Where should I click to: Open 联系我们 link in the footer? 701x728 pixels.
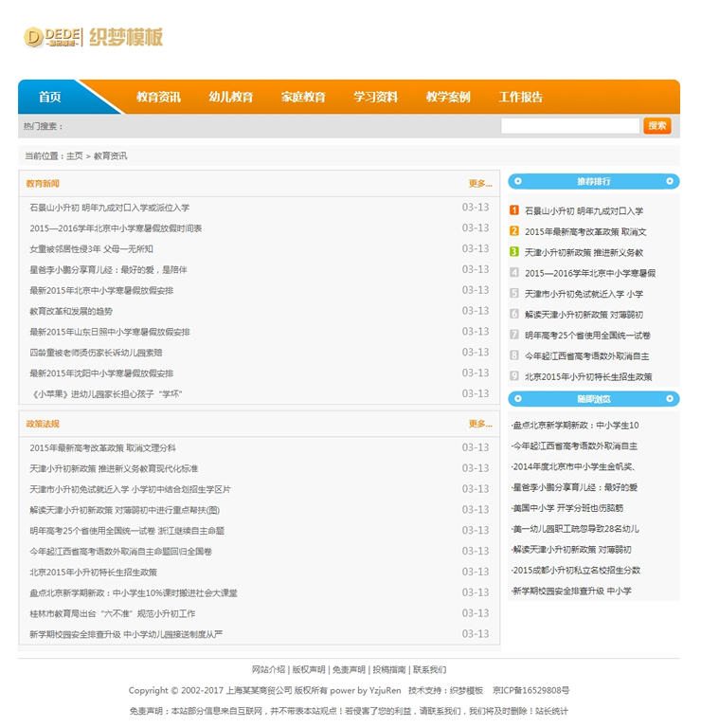429,669
